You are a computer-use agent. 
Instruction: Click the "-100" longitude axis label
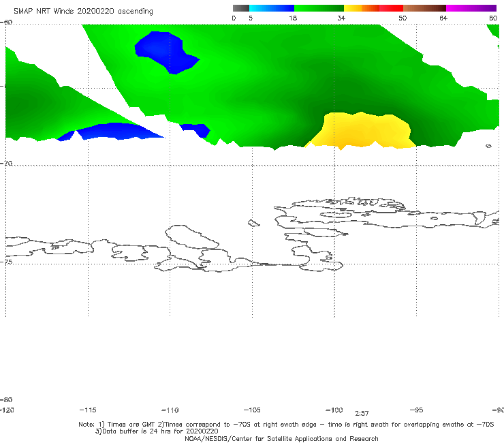[x=334, y=410]
